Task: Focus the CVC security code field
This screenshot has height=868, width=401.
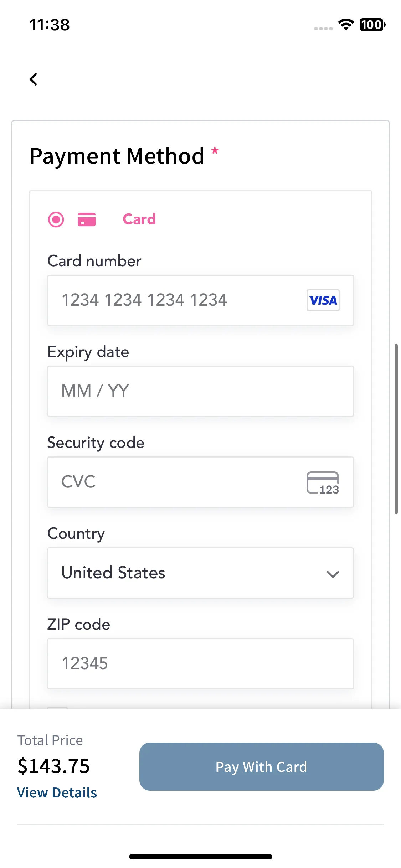Action: pos(200,482)
